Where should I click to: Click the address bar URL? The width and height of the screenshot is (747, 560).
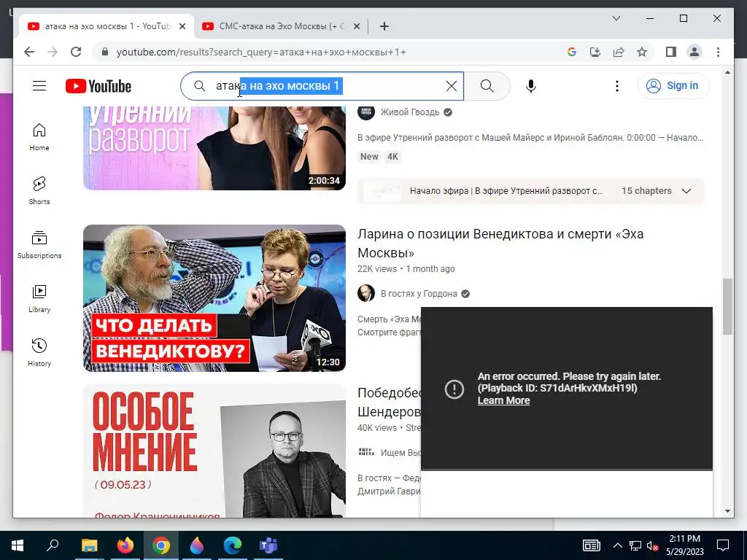point(261,52)
